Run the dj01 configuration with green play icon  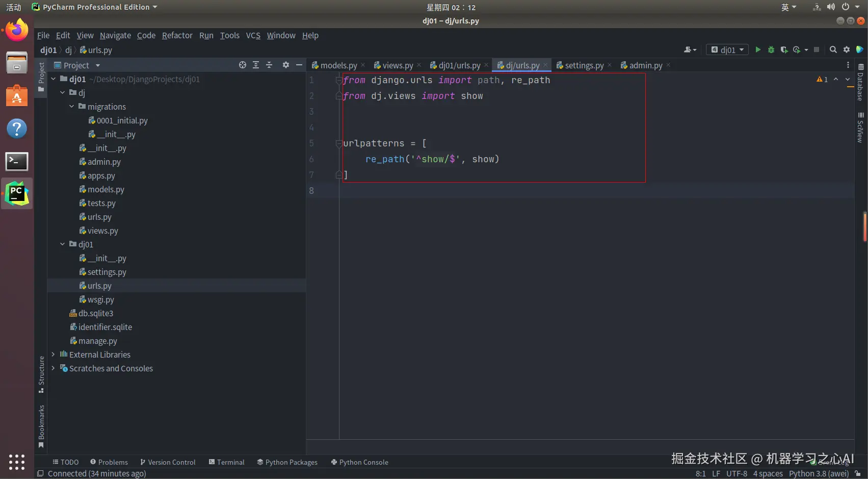[758, 49]
